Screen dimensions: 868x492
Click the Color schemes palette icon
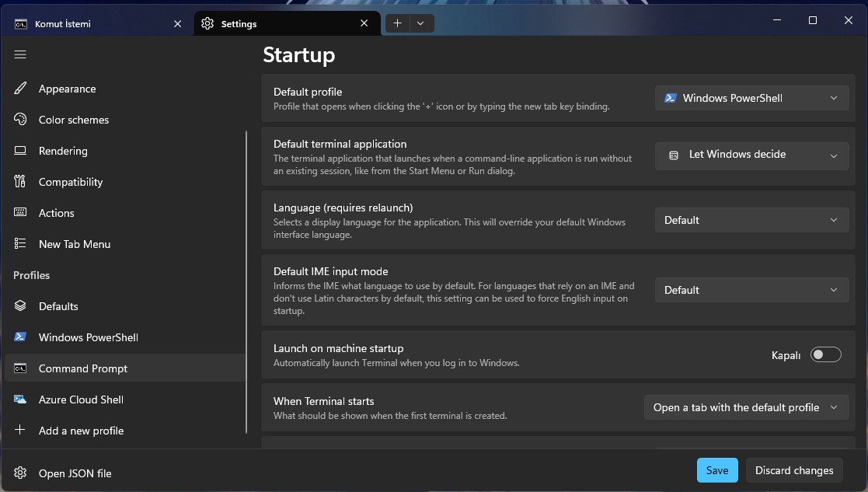(x=20, y=120)
